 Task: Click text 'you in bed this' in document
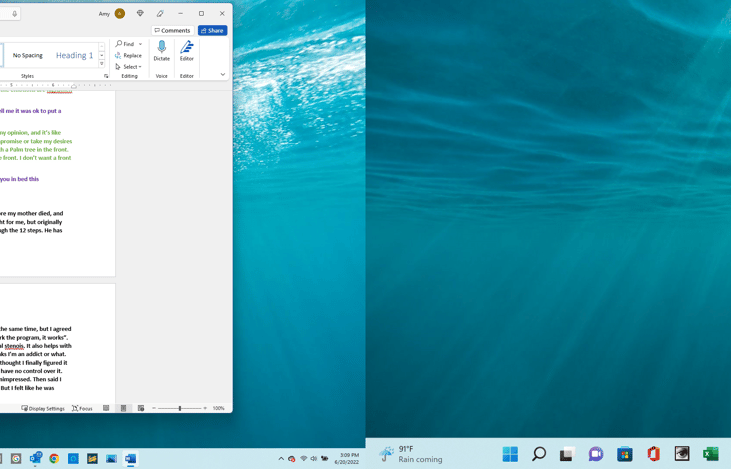20,179
